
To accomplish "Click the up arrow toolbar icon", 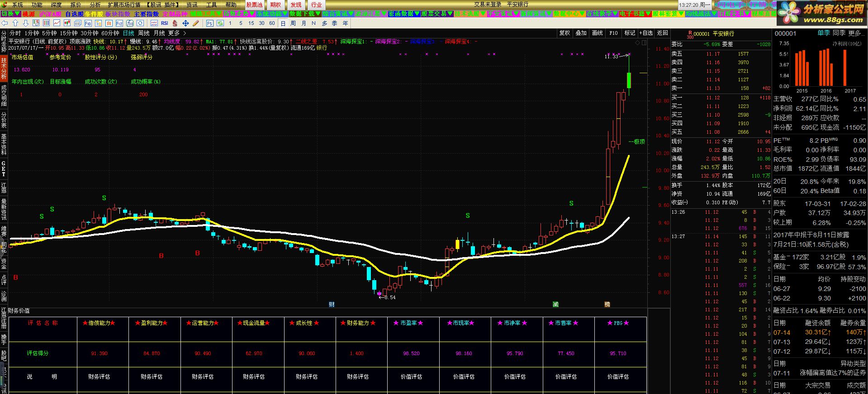I will click(15, 23).
